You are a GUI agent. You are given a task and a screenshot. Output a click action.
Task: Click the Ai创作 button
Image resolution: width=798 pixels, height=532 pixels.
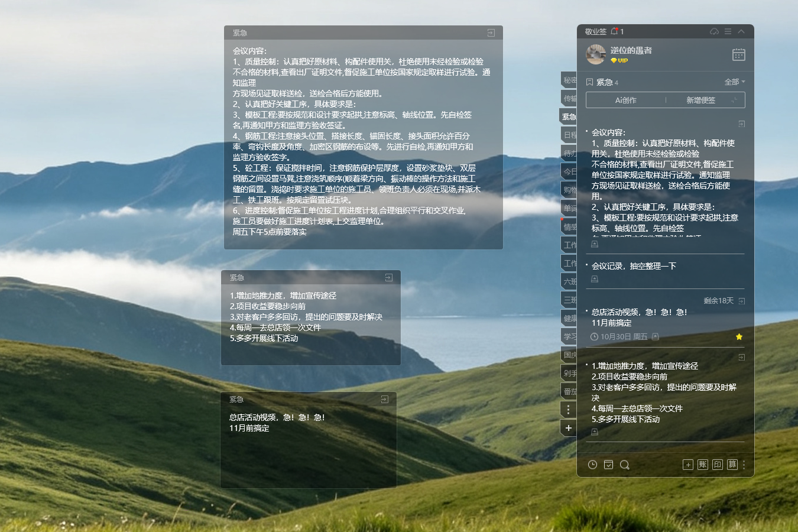tap(625, 100)
